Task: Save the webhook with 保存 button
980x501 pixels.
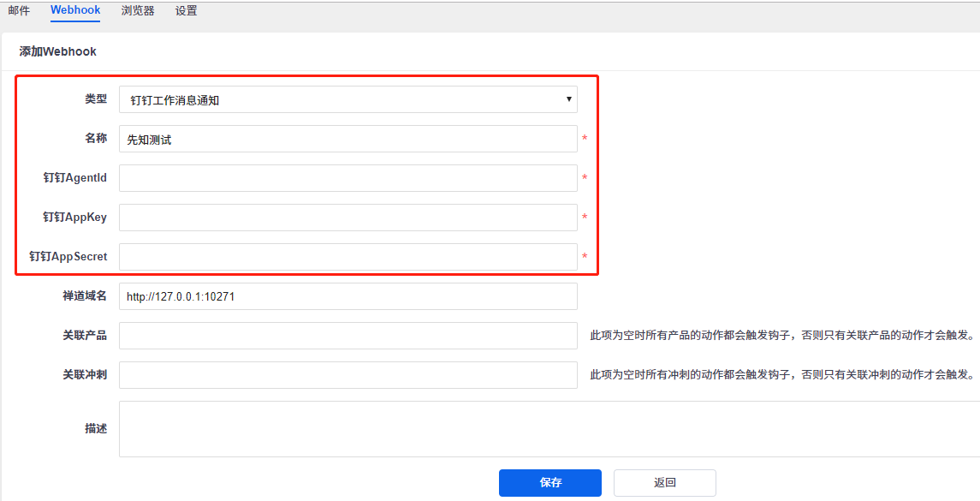Action: (550, 483)
